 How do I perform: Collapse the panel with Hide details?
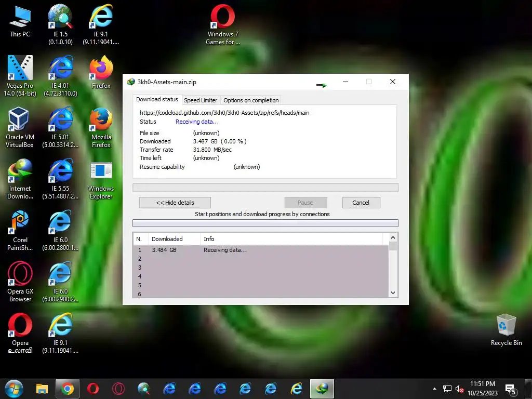point(175,203)
